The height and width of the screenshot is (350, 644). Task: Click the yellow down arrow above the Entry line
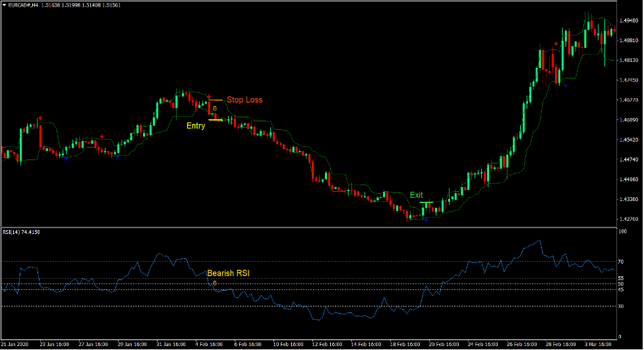(214, 107)
